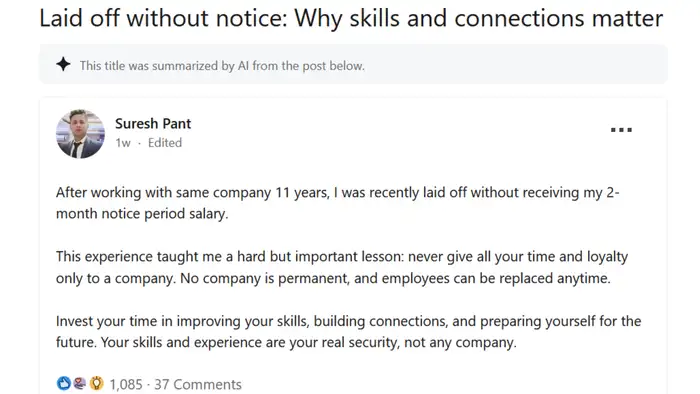This screenshot has height=394, width=700.
Task: Click the yellow lightbulb Insightful reaction icon
Action: (x=96, y=383)
